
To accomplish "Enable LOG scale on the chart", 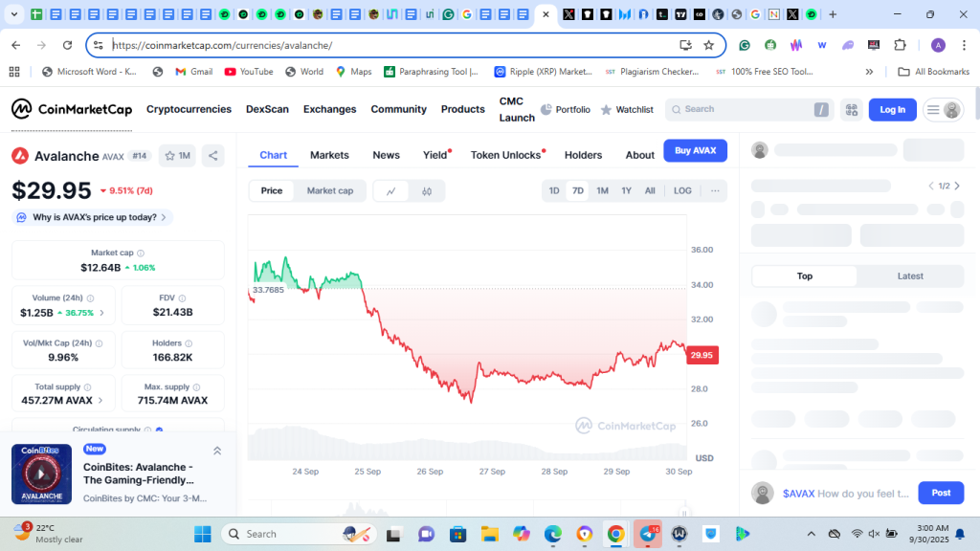I will tap(681, 190).
